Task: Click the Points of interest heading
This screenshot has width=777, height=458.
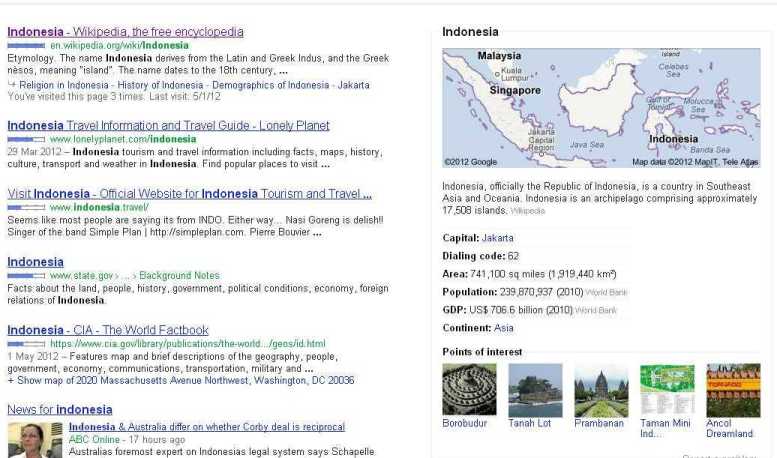Action: pos(482,352)
